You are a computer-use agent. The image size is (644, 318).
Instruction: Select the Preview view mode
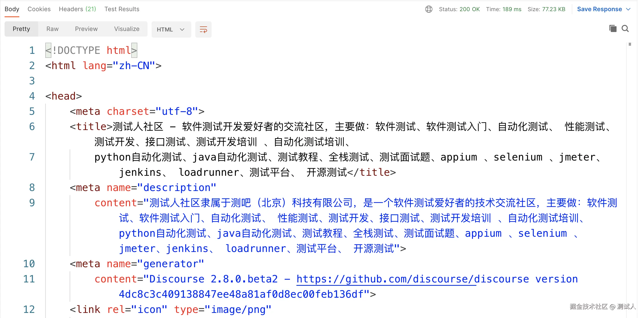click(x=86, y=29)
